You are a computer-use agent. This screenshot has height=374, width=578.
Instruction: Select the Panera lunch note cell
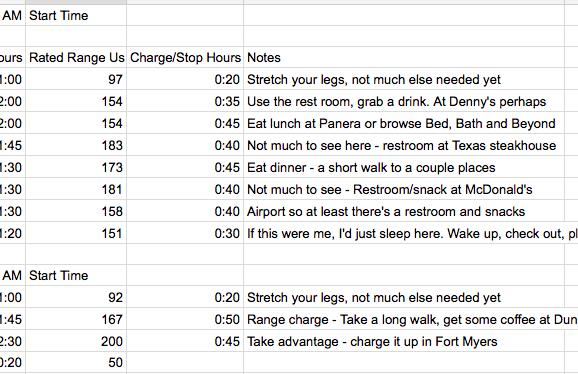pyautogui.click(x=404, y=123)
